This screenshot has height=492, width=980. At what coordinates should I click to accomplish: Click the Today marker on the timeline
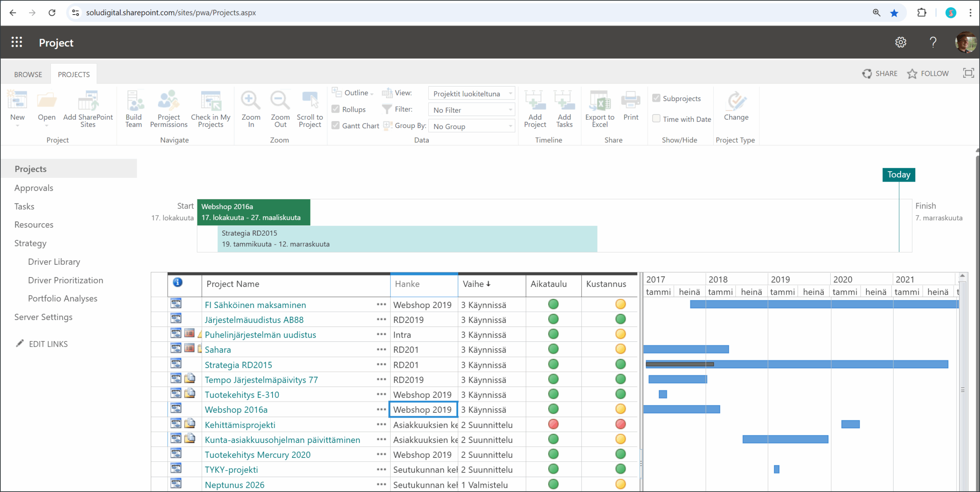pos(898,175)
